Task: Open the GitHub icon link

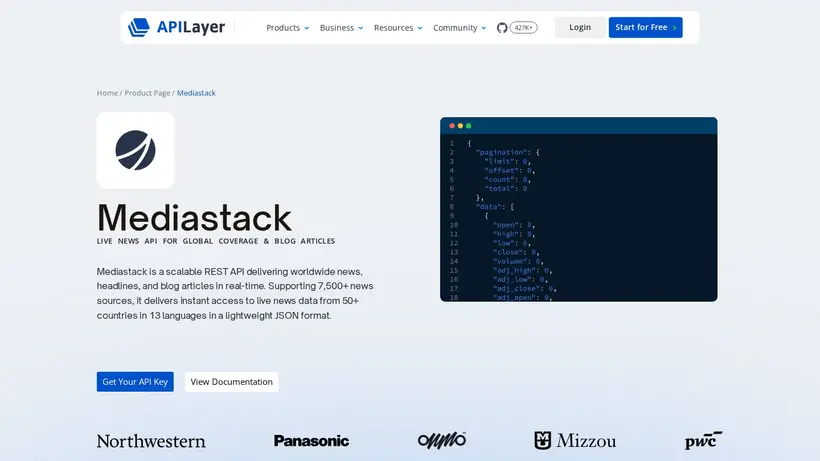Action: [x=502, y=28]
